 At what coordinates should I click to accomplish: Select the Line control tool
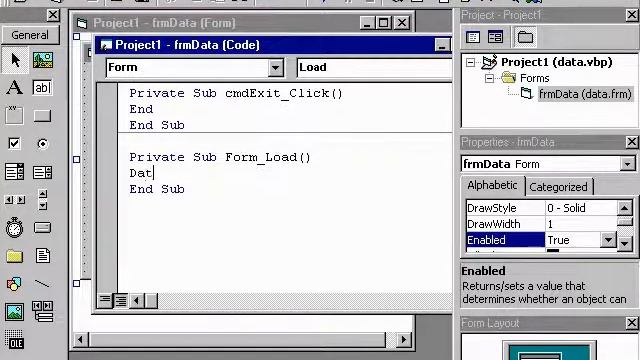42,284
